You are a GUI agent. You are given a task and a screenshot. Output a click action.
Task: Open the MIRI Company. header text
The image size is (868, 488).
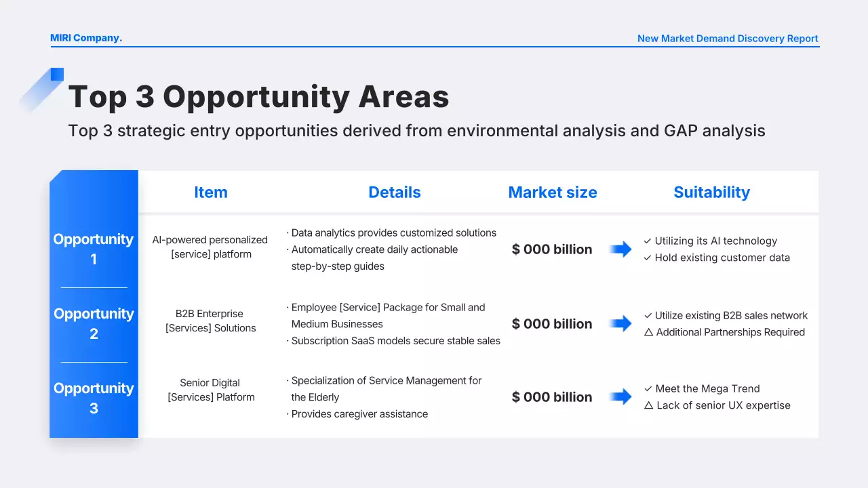(86, 38)
